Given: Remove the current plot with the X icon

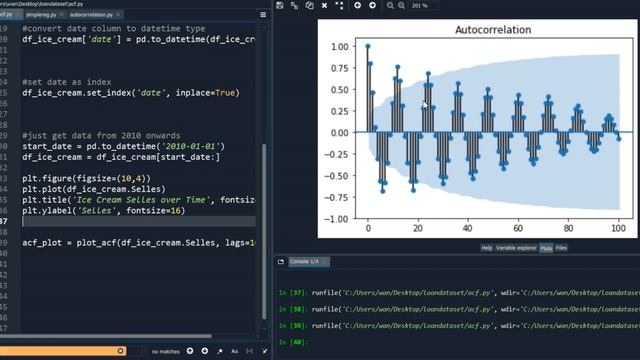Looking at the screenshot, I should 324,5.
